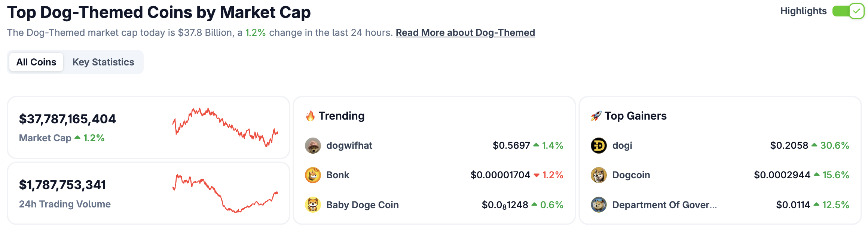Click the rocket icon beside Top Gainers
868x228 pixels.
[x=596, y=116]
